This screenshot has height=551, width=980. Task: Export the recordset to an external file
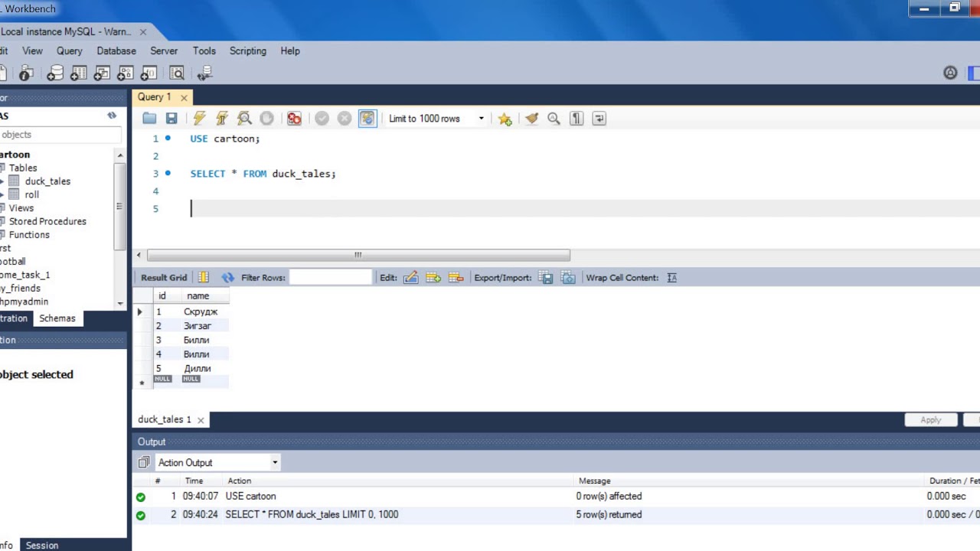546,278
